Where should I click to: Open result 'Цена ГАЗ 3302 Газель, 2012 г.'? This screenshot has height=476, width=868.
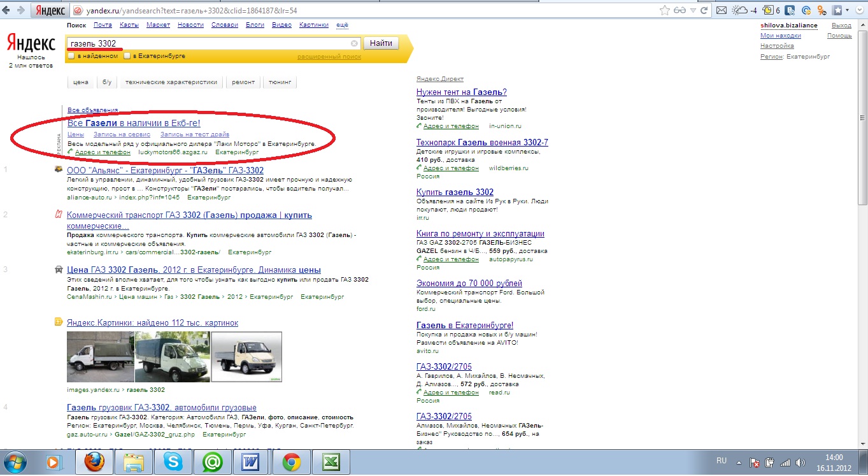(194, 270)
